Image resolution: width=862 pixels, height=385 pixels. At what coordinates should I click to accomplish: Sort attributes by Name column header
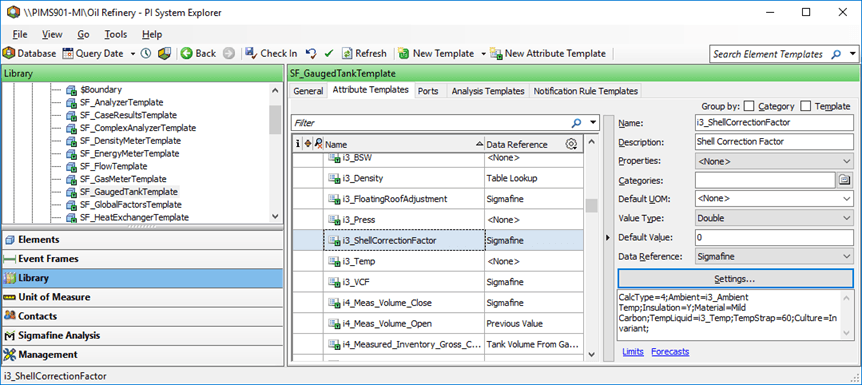(x=404, y=145)
